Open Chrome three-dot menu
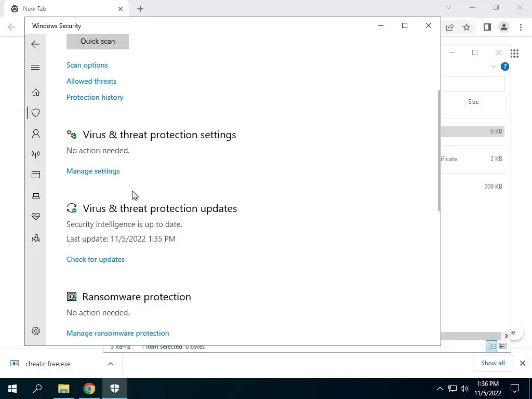 click(x=521, y=27)
